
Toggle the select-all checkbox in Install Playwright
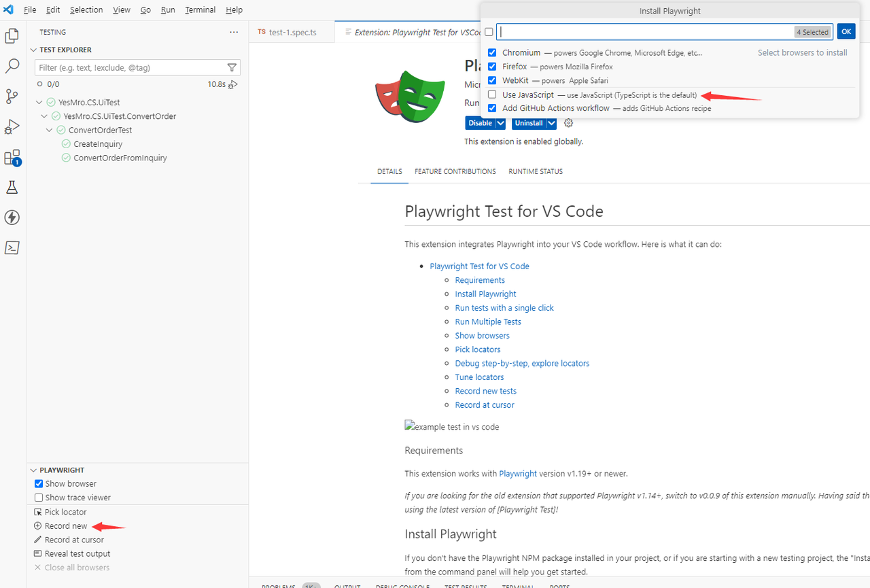click(x=489, y=32)
